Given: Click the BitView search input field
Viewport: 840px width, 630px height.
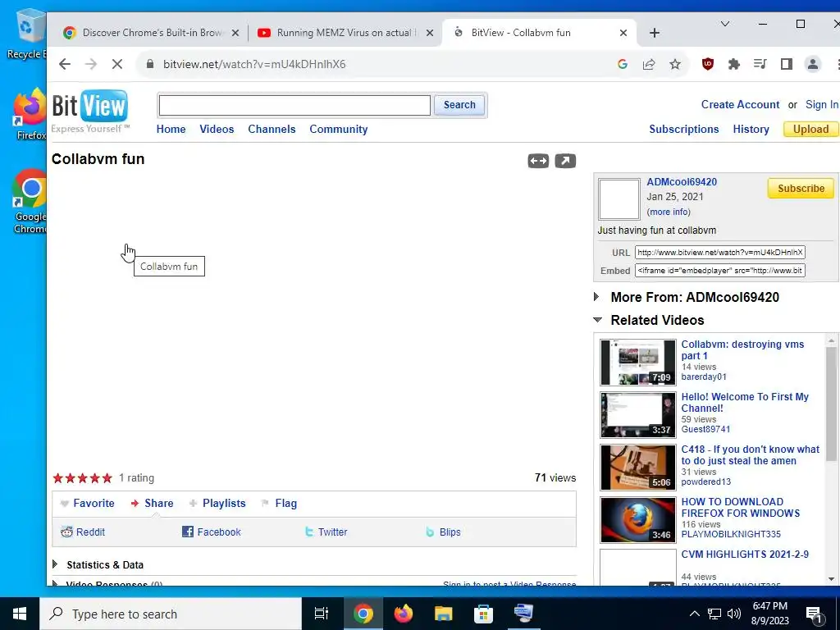Looking at the screenshot, I should coord(294,105).
